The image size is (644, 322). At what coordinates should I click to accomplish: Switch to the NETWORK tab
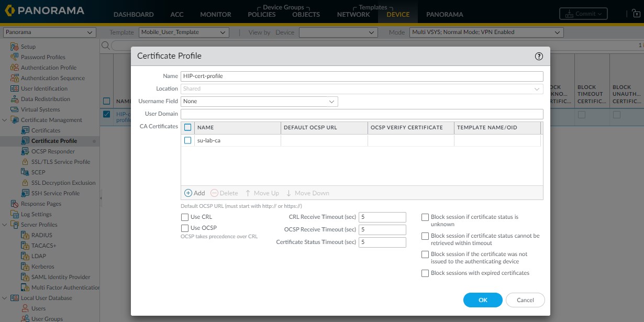point(353,15)
